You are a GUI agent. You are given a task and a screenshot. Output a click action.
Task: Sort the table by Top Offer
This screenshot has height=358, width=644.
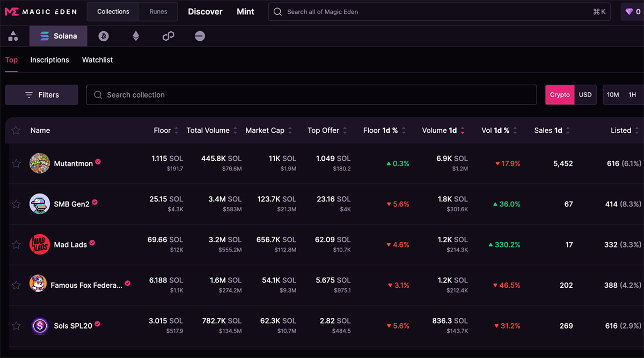tap(327, 130)
